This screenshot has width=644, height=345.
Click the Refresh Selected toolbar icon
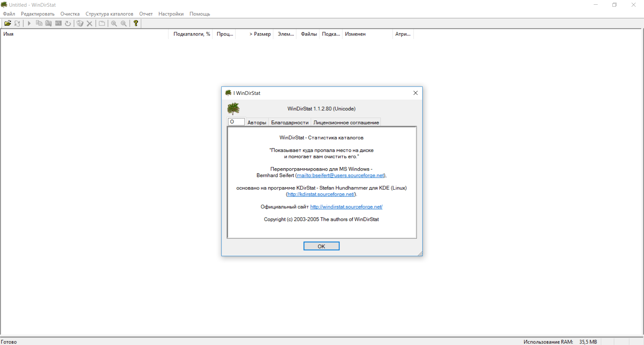(x=68, y=23)
